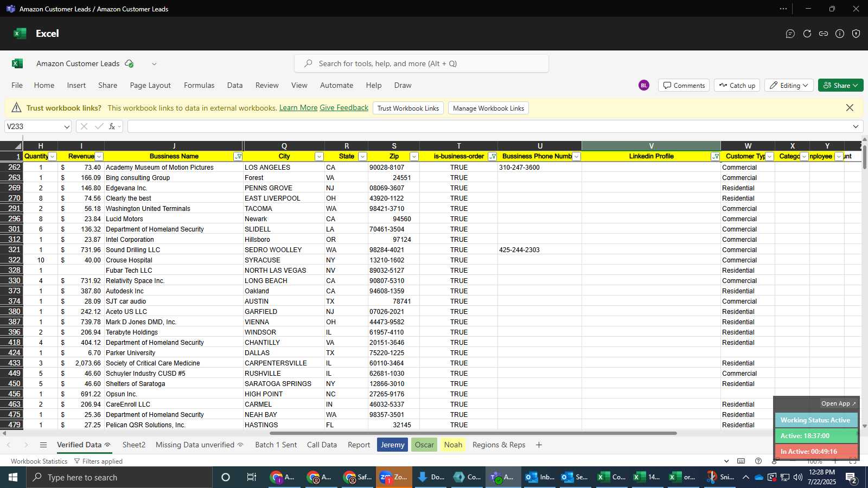Open Task View in taskbar

tap(251, 477)
